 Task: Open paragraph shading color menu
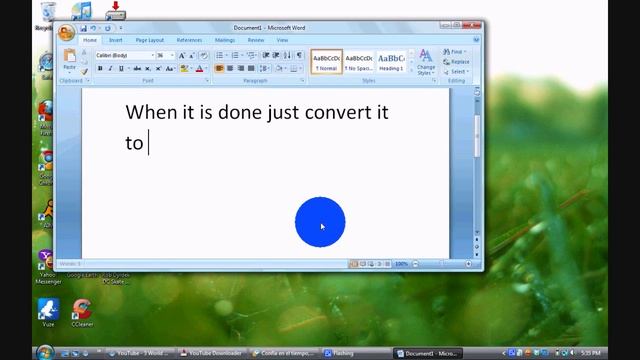click(280, 69)
